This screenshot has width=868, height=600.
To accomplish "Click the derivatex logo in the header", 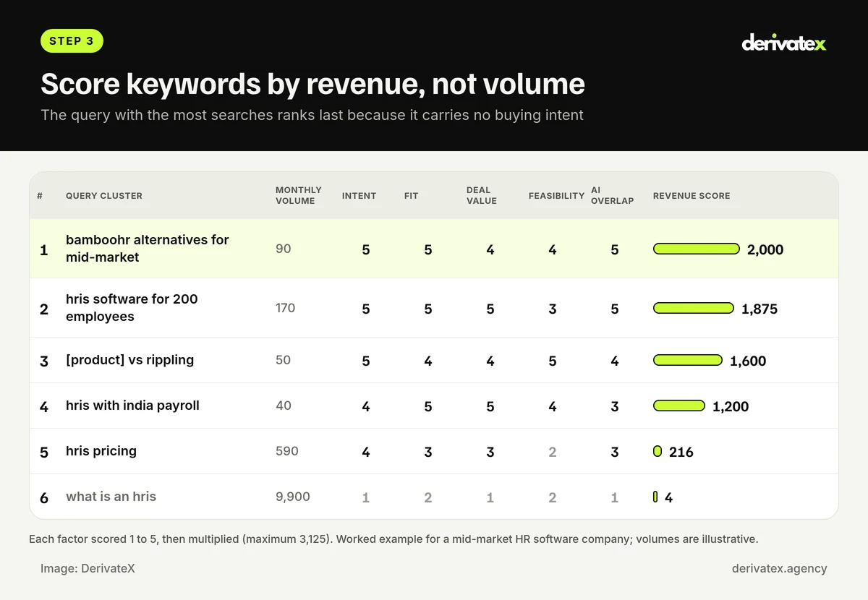I will 783,43.
